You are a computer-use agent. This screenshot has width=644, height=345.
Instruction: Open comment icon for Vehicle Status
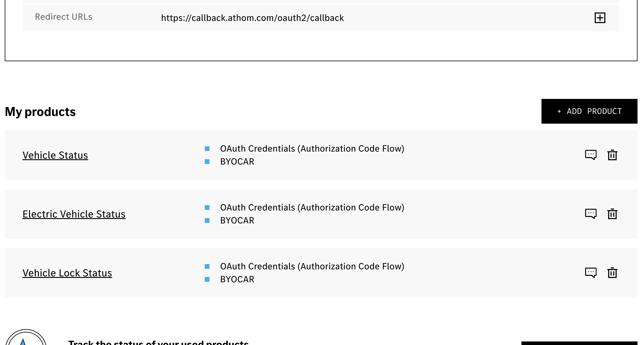tap(591, 155)
